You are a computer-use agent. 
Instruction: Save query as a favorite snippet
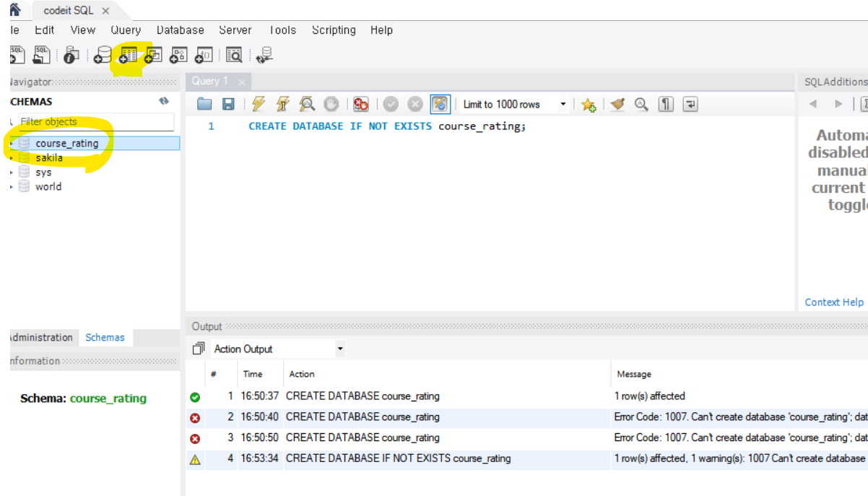(589, 105)
